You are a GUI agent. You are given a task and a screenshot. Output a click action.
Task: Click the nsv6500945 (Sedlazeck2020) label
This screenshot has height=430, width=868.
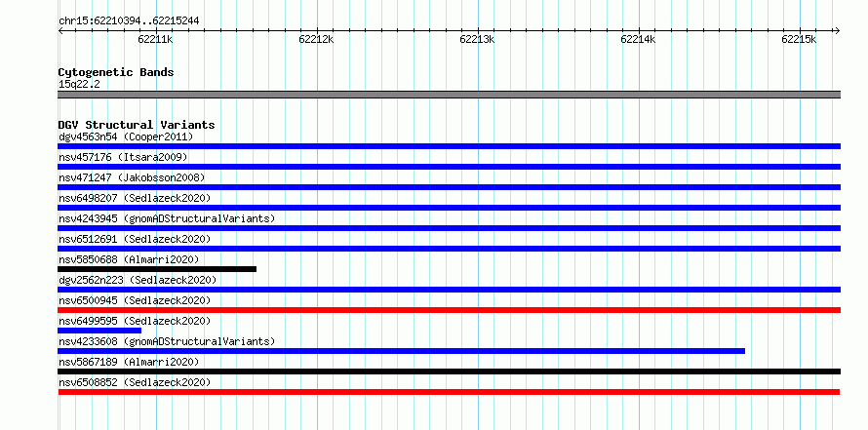[x=135, y=300]
